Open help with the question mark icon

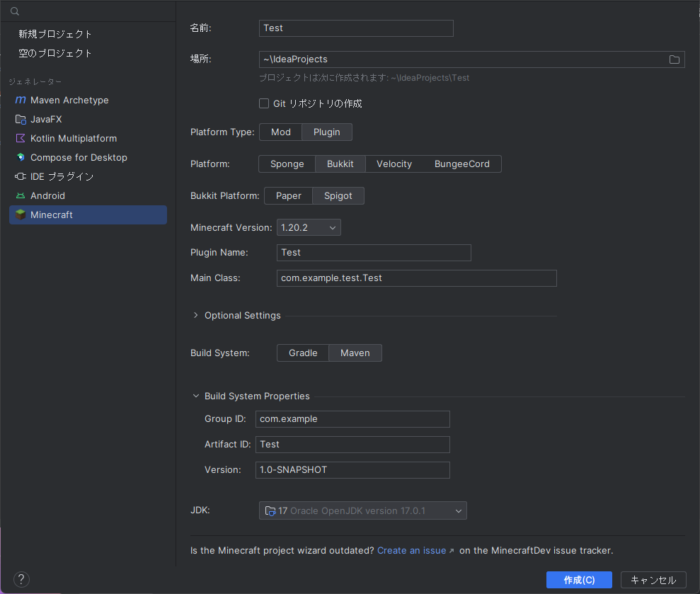[21, 579]
